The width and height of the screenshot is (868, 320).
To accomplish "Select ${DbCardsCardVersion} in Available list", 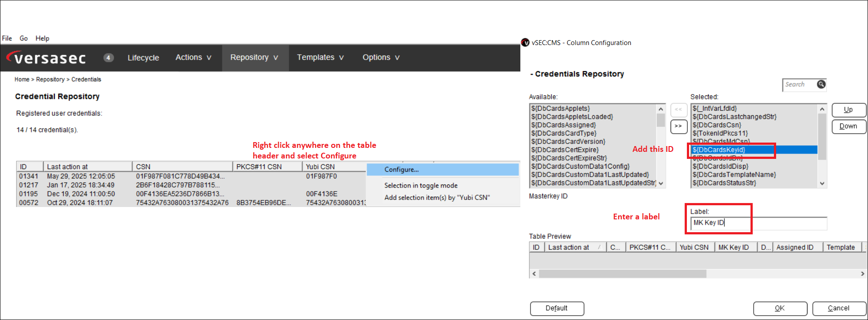I will pos(568,142).
